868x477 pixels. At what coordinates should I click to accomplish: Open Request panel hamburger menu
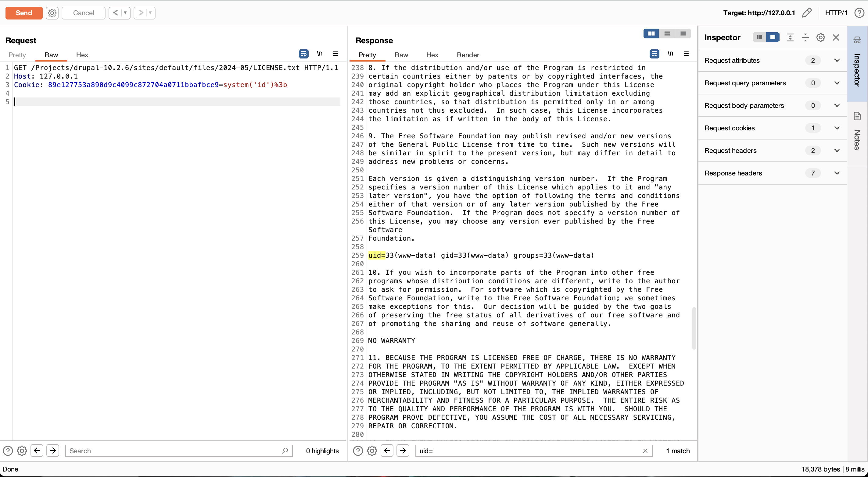[335, 54]
